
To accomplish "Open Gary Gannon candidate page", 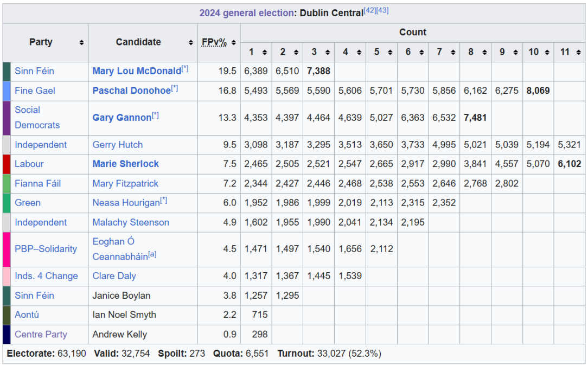I will tap(122, 117).
